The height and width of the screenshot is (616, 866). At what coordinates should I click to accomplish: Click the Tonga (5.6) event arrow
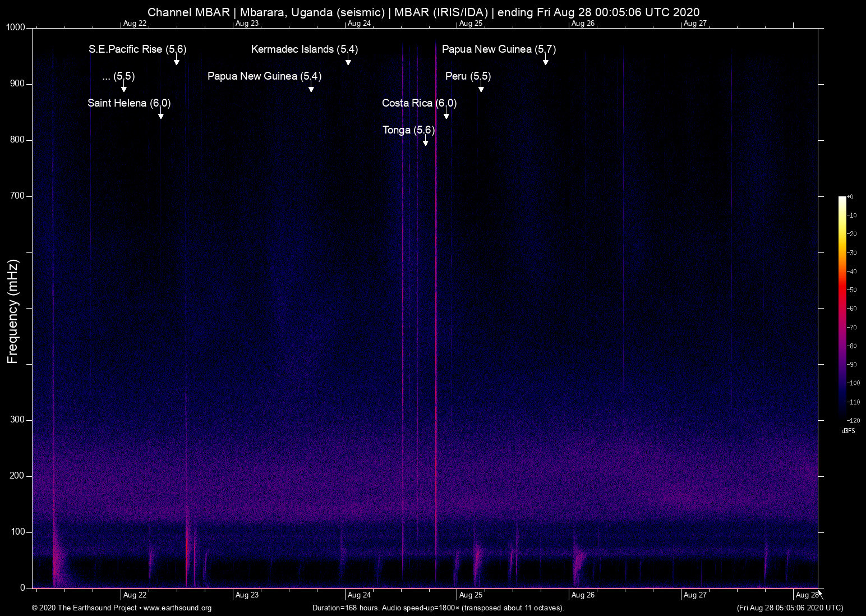pos(425,141)
